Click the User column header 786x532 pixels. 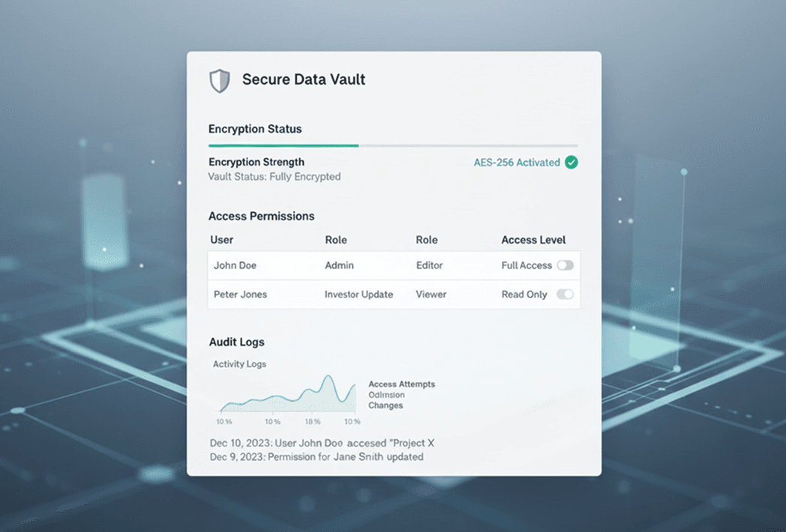point(222,240)
